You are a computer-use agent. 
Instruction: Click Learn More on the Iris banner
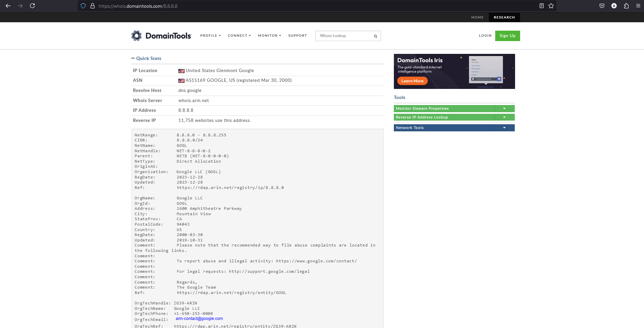[412, 81]
